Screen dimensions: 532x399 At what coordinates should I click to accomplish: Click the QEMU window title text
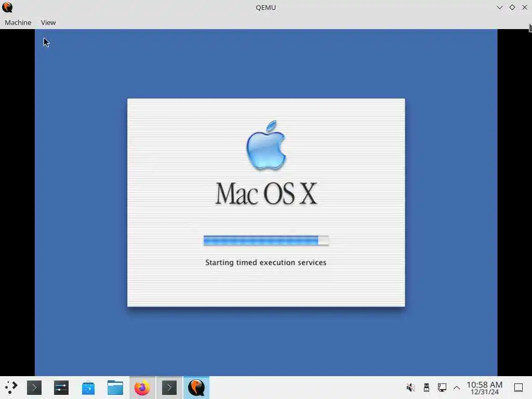(265, 7)
